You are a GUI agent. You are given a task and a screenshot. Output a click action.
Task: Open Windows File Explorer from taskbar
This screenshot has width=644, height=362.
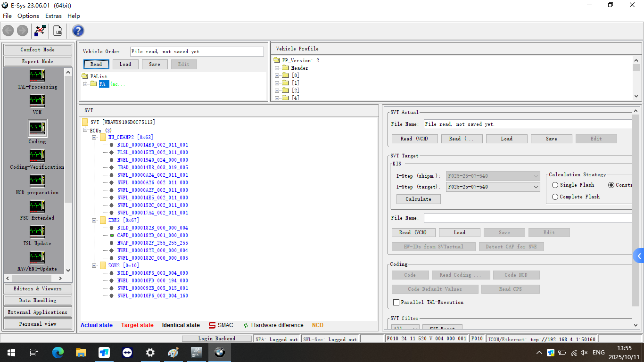pyautogui.click(x=81, y=353)
